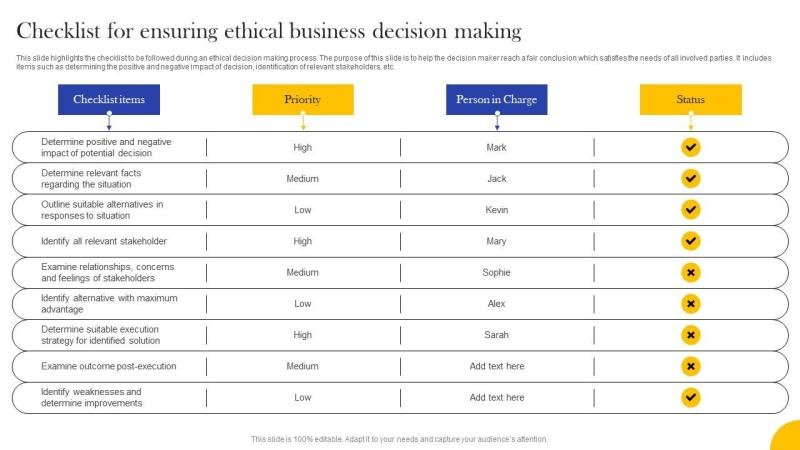Click 'Add text here' in Examine outcome row
Screen dimensions: 800x450
pyautogui.click(x=497, y=366)
